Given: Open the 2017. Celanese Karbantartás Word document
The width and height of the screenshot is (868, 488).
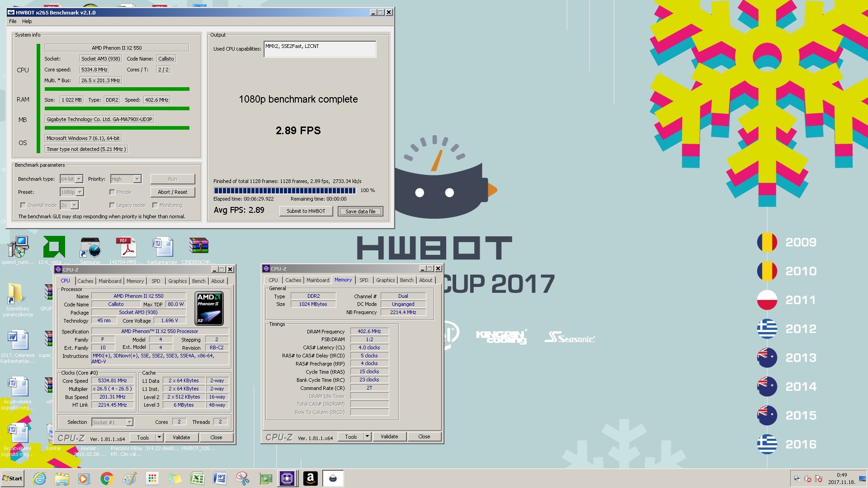Looking at the screenshot, I should [18, 340].
